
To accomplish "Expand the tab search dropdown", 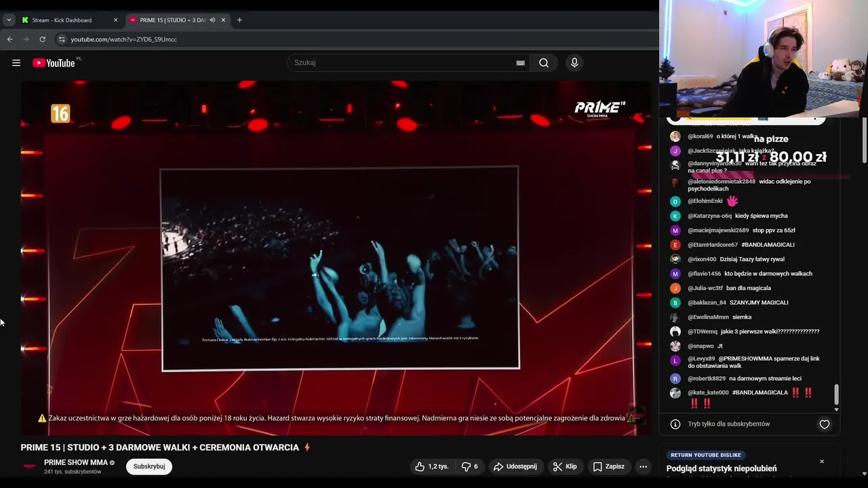I will pos(9,20).
